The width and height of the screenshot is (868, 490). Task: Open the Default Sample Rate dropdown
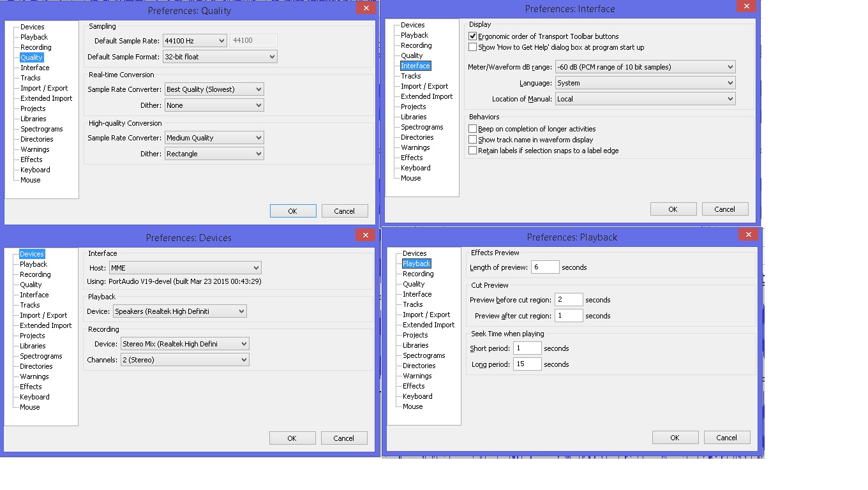tap(195, 41)
